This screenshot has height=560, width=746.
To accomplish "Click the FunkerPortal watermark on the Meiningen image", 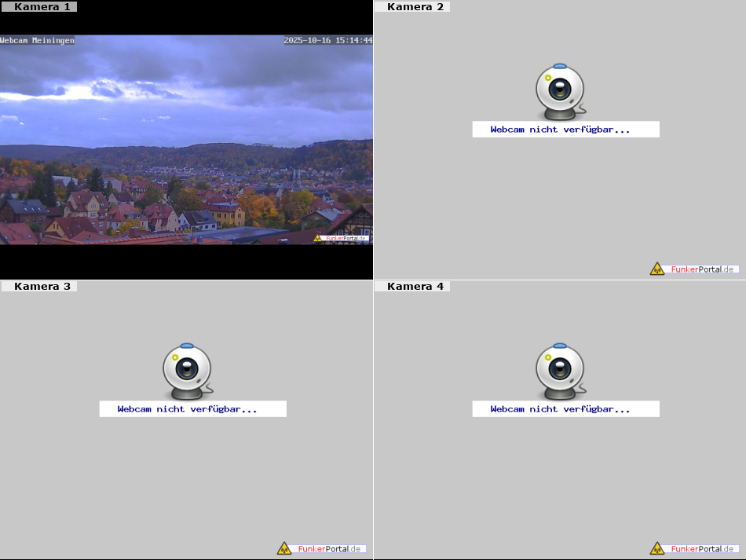I will pyautogui.click(x=342, y=238).
